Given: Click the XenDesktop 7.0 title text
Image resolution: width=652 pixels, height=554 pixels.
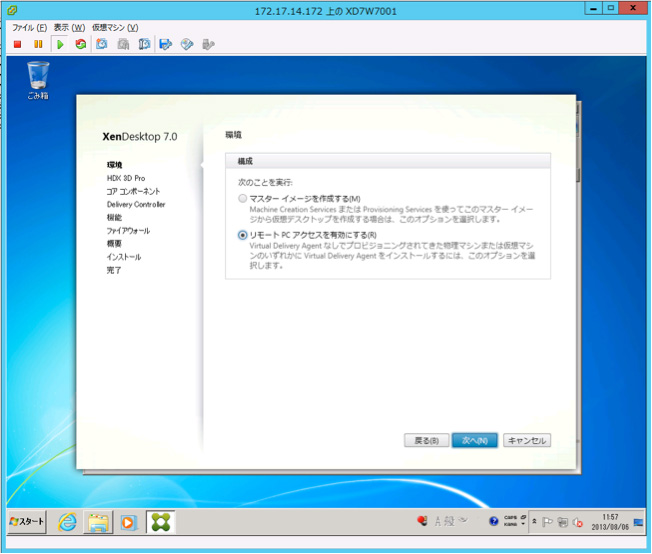Looking at the screenshot, I should coord(140,136).
